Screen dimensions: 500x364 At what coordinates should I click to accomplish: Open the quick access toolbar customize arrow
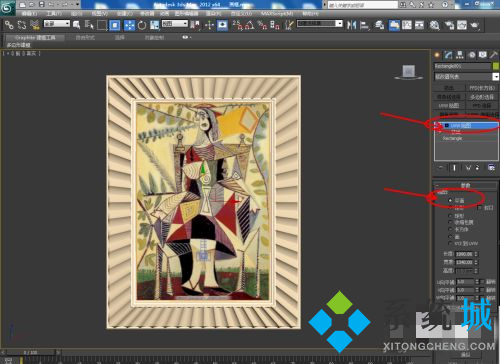pos(77,5)
